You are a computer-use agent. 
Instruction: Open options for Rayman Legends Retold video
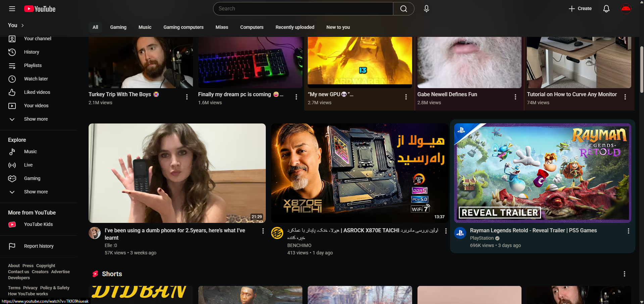pos(629,231)
